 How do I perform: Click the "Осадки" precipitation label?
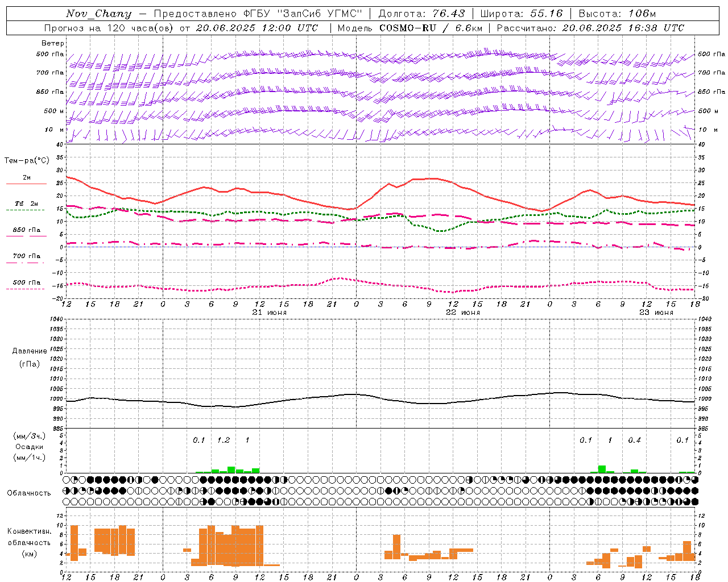(30, 447)
